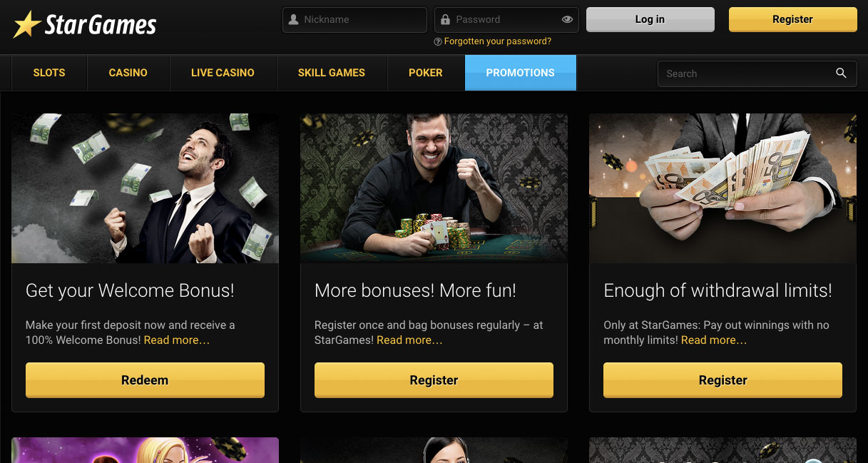Switch to Live Casino tab
This screenshot has height=463, width=868.
(x=223, y=73)
